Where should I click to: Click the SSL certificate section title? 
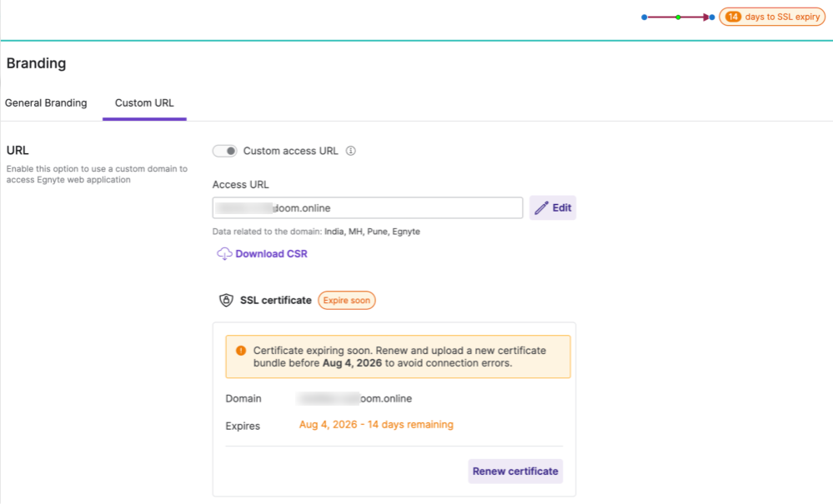tap(276, 300)
